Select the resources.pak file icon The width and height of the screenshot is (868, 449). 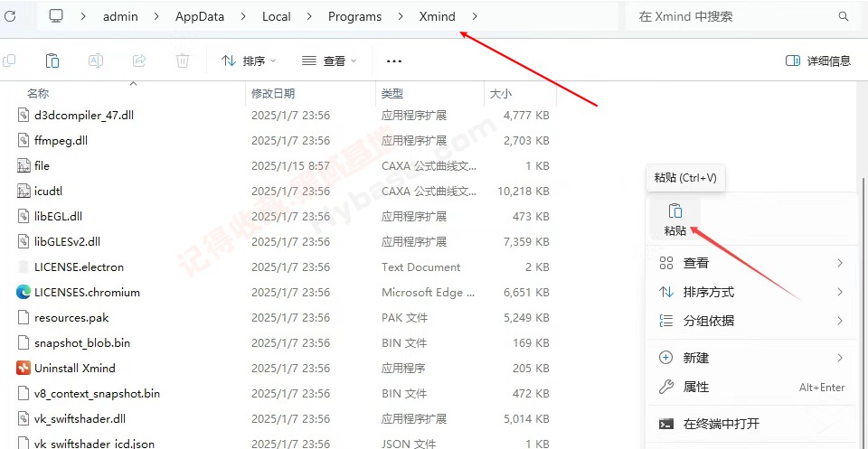(x=24, y=317)
